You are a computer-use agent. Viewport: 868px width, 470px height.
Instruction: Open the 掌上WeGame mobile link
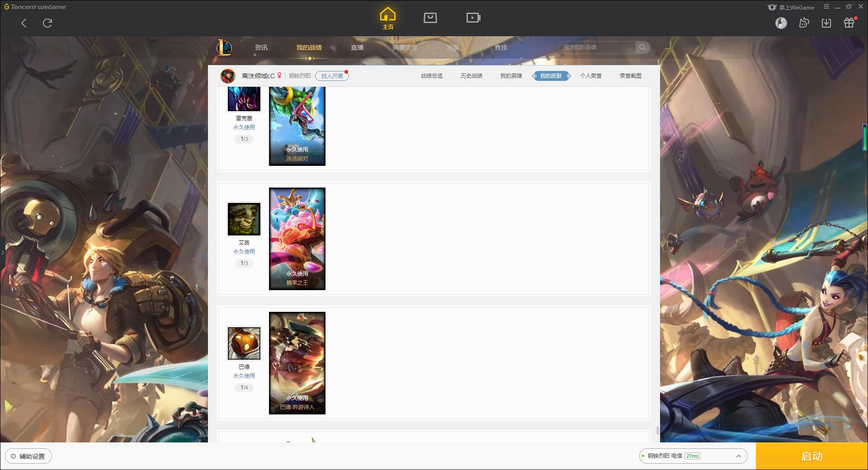(x=791, y=7)
